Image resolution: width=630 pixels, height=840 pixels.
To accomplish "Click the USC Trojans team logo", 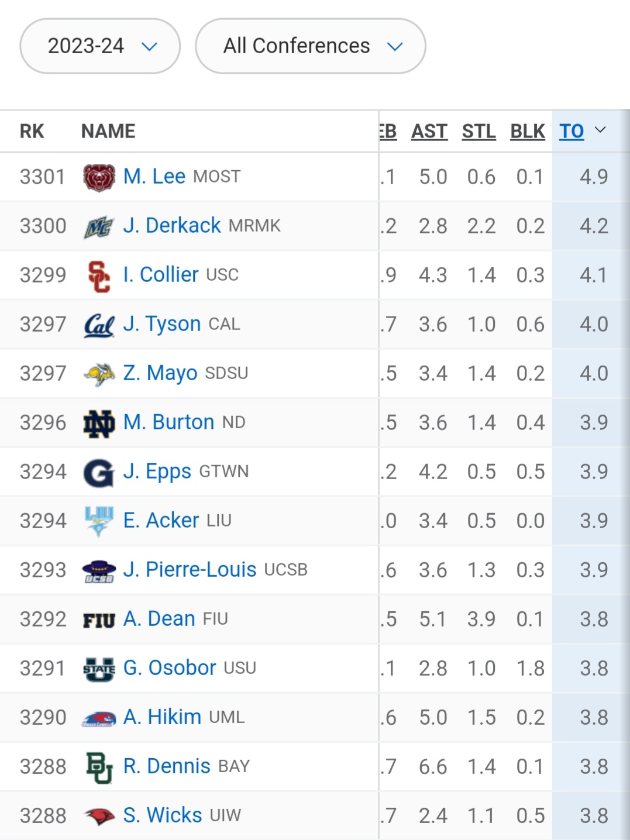I will pyautogui.click(x=99, y=276).
